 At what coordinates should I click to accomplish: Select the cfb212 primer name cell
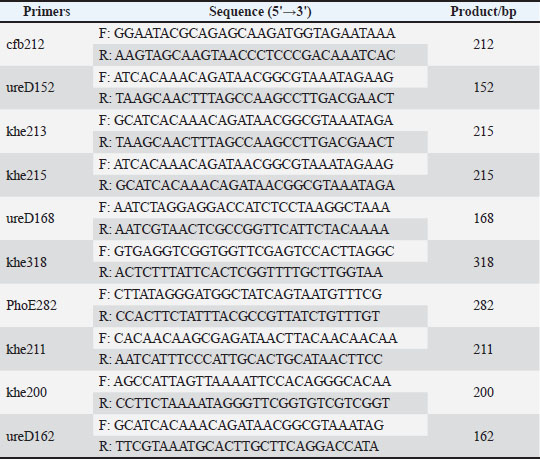25,44
